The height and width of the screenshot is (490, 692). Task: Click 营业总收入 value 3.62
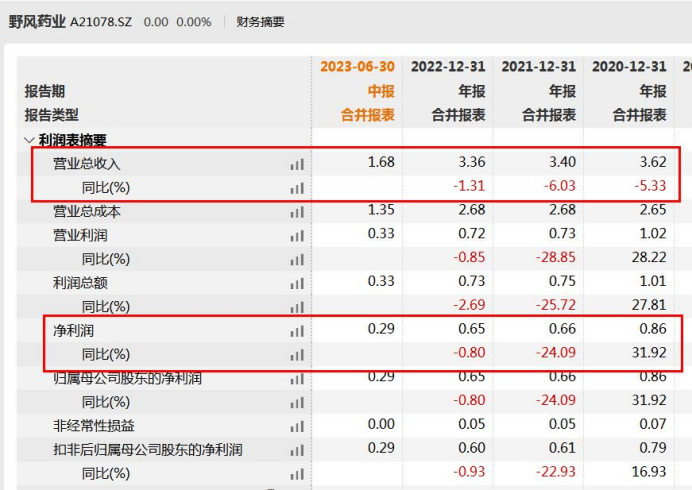[653, 162]
